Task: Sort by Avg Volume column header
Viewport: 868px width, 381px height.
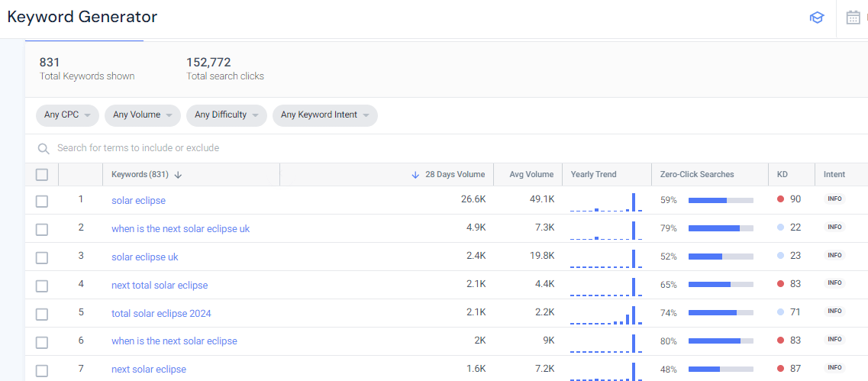Action: point(531,175)
